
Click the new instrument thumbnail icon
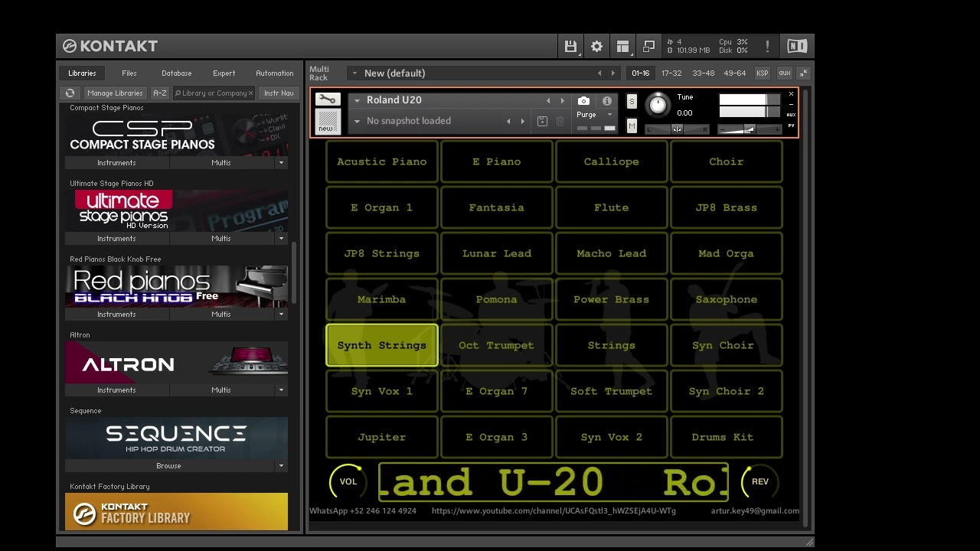pyautogui.click(x=328, y=122)
